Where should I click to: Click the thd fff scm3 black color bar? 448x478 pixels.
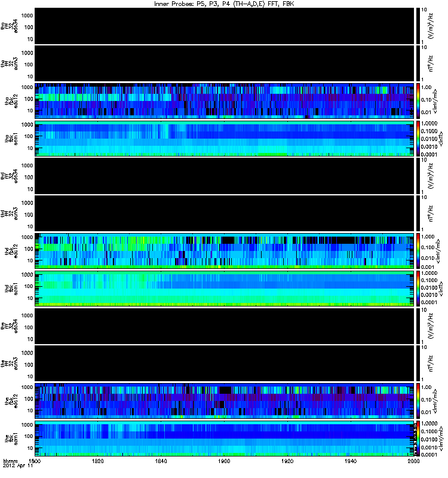418,214
